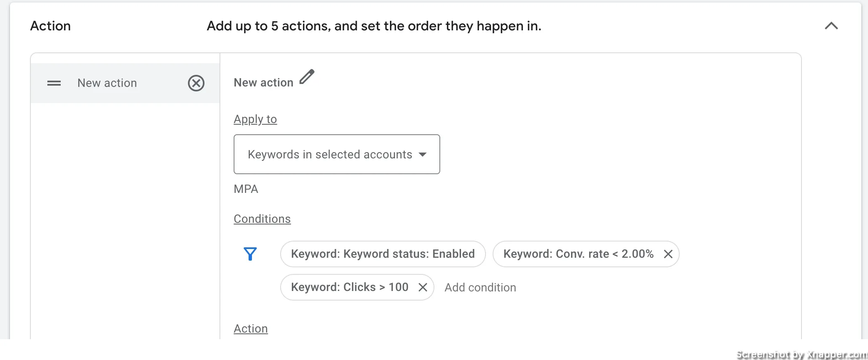
Task: Remove Clicks > 100 condition
Action: 423,287
